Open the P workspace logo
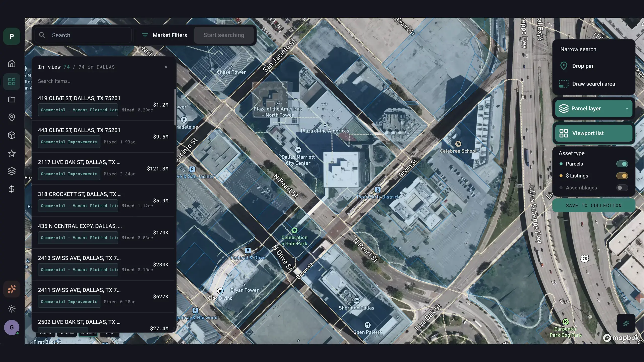Image resolution: width=644 pixels, height=362 pixels. [12, 36]
